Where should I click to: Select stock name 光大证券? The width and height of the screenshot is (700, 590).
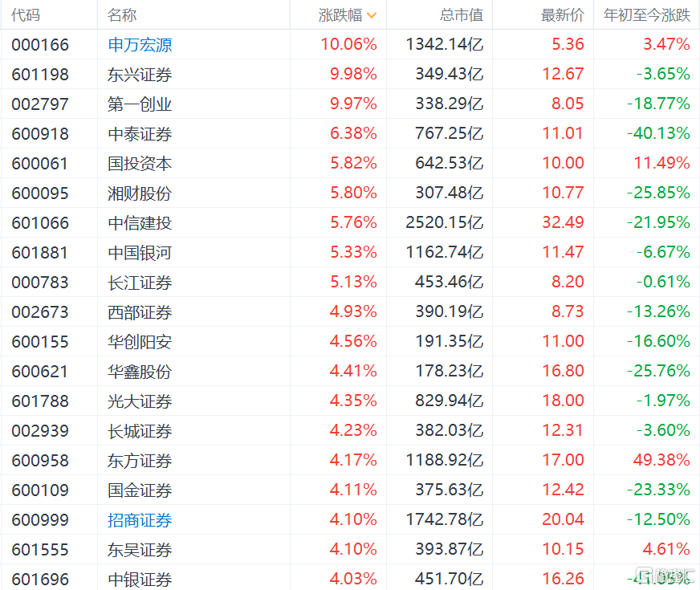pos(140,401)
